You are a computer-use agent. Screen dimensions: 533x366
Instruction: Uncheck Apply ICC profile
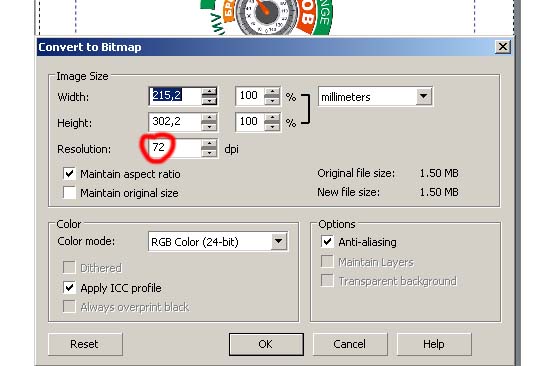tap(69, 287)
